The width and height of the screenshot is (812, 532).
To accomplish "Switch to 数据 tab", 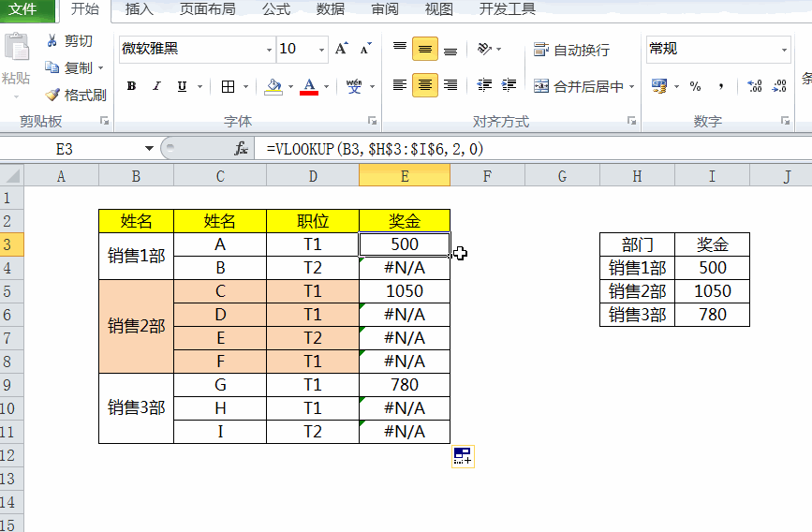I will coord(331,9).
